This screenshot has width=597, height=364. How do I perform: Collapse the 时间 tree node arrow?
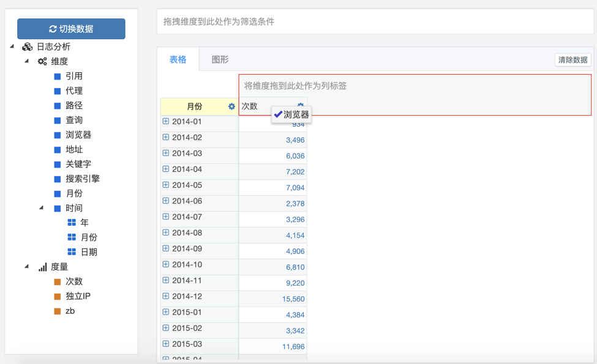(x=42, y=208)
